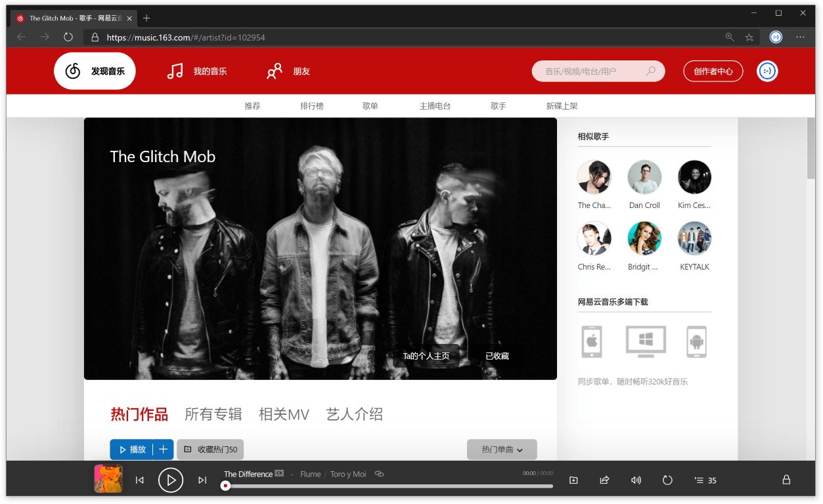Switch to the 所有专辑 tab
Screen dimensions: 823x504
[x=213, y=414]
